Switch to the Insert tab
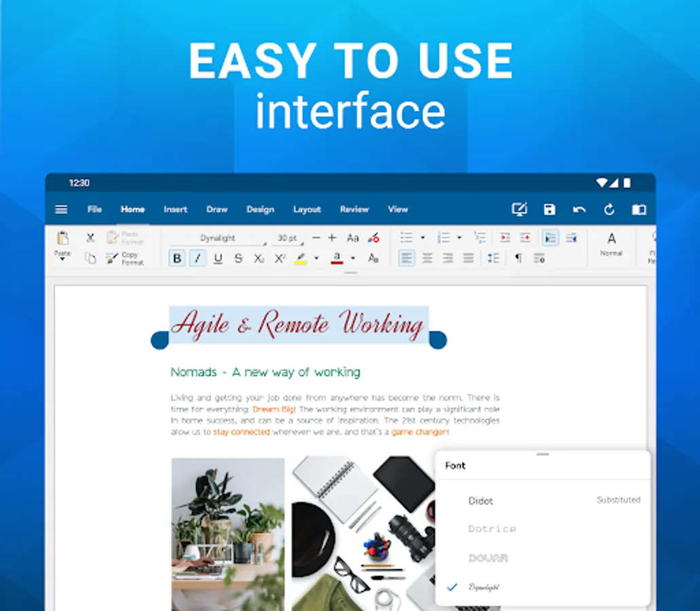This screenshot has width=700, height=611. pyautogui.click(x=175, y=209)
